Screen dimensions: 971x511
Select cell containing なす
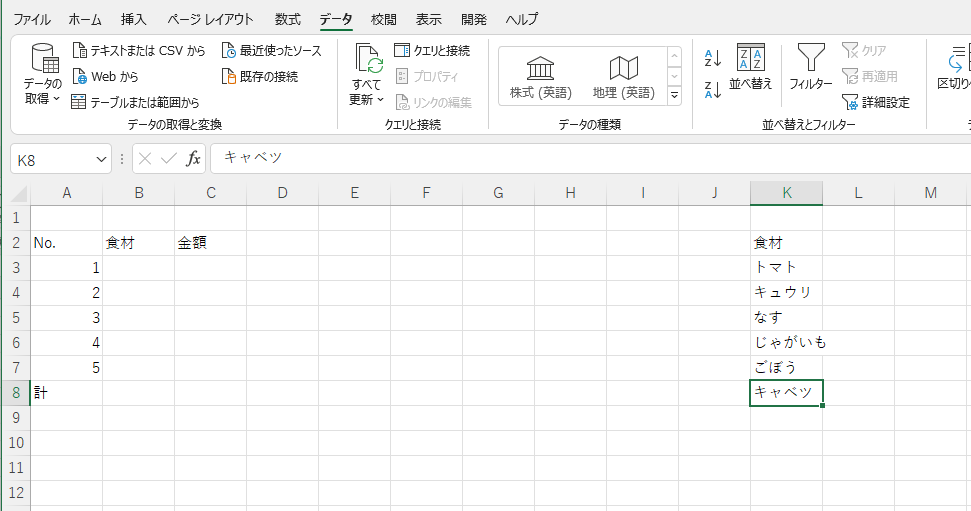[786, 318]
